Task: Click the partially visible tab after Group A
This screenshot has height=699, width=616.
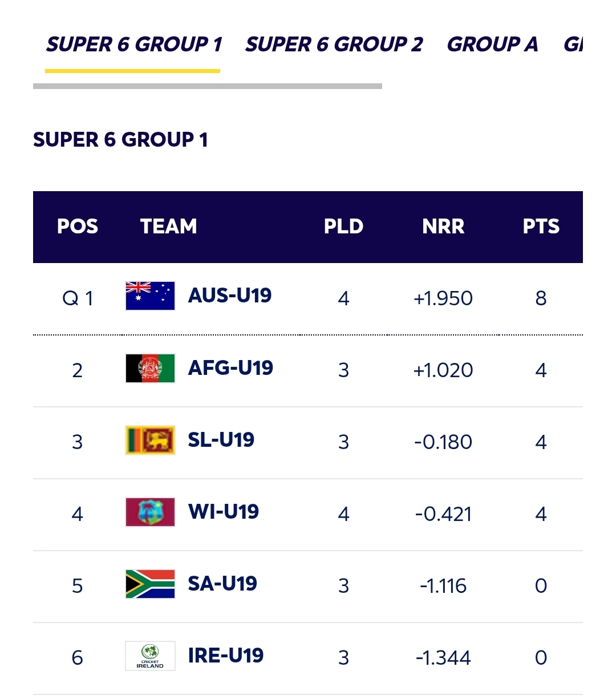Action: click(x=573, y=45)
